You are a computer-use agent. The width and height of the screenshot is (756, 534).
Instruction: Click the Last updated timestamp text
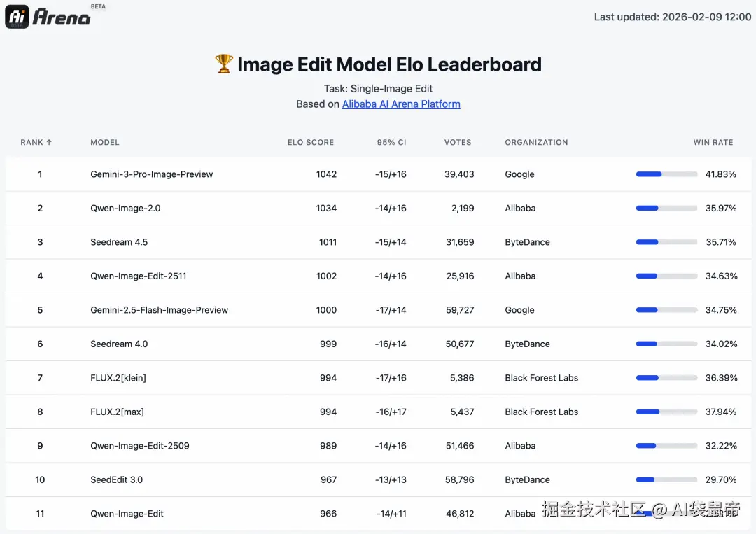pyautogui.click(x=673, y=17)
